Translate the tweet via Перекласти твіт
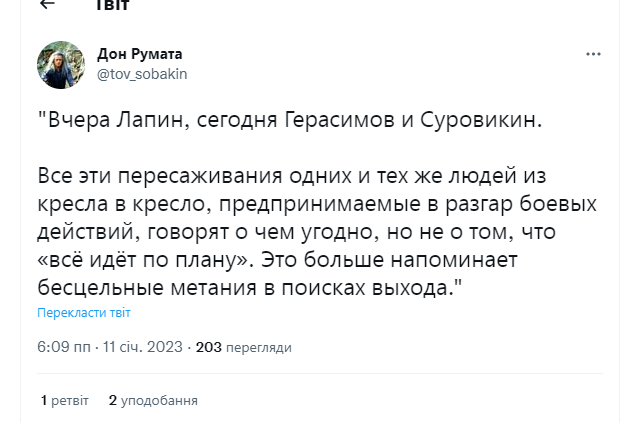Viewport: 644px width, 423px height. coord(83,312)
